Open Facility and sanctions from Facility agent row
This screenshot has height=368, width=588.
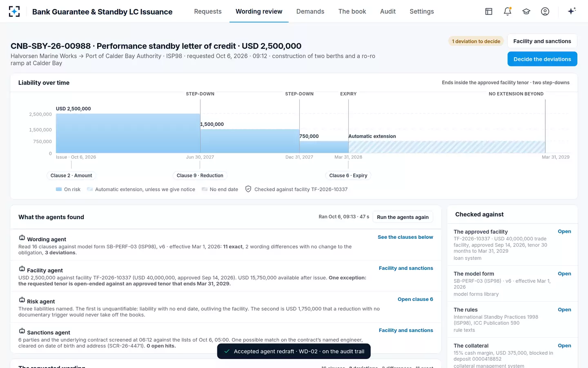click(x=406, y=268)
